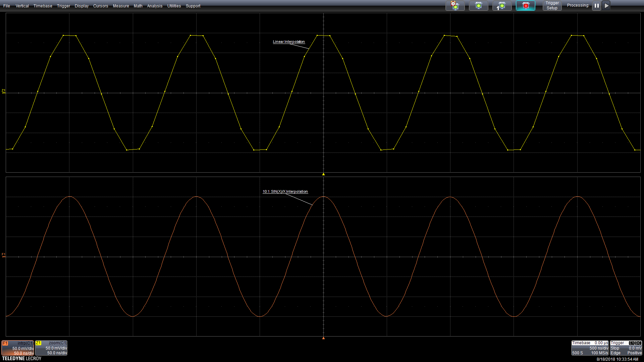This screenshot has height=362, width=644.
Task: Click the Positive trigger slope text
Action: (635, 353)
